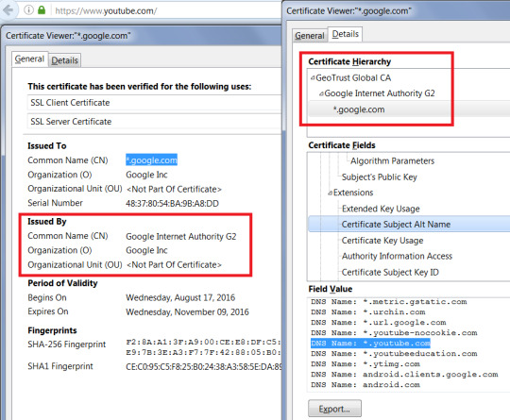Click DNS Name *.url.google.com line
510x420 pixels.
[379, 323]
